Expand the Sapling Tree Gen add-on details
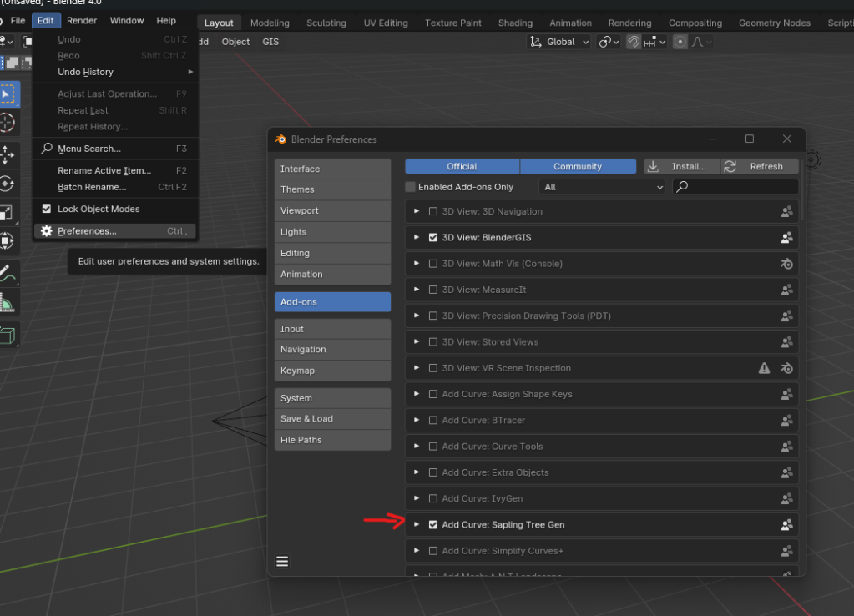 pos(417,525)
